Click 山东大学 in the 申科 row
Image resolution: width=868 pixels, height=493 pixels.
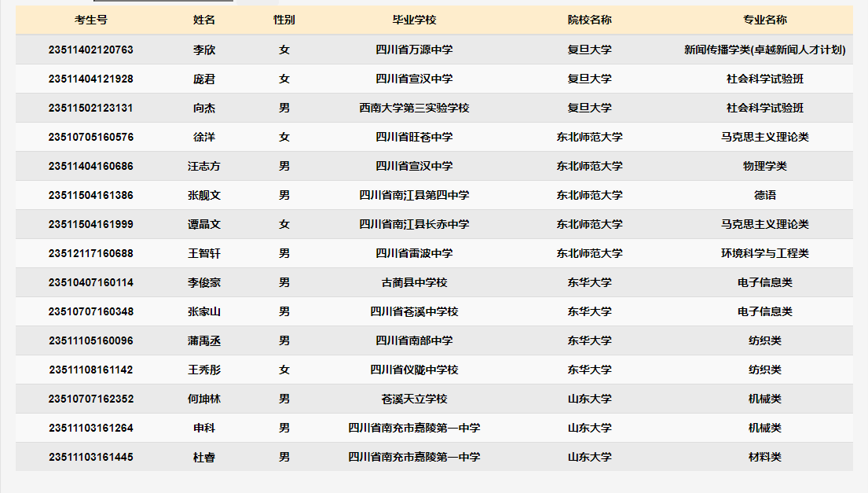pyautogui.click(x=590, y=428)
